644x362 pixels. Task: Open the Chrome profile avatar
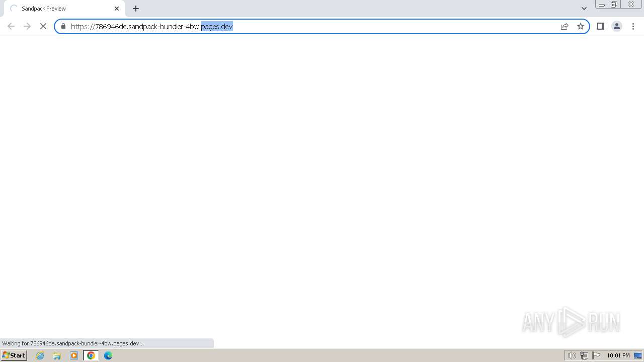pyautogui.click(x=616, y=26)
